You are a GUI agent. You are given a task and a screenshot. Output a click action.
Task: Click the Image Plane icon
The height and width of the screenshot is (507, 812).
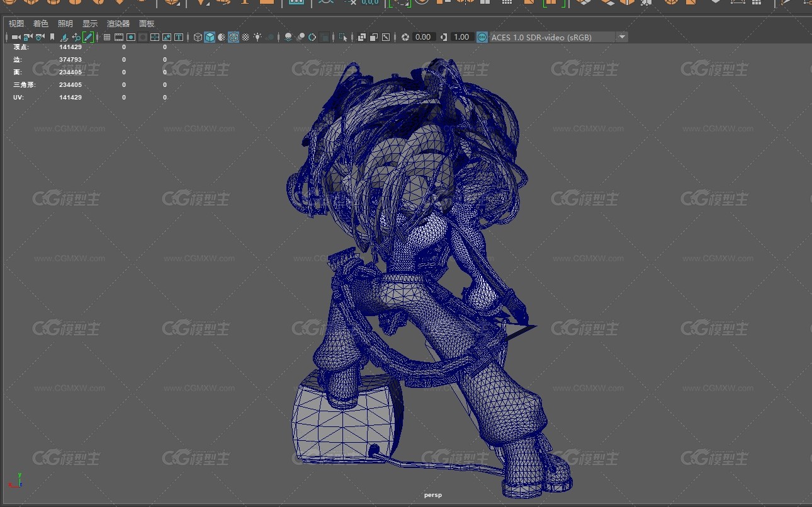(x=64, y=37)
